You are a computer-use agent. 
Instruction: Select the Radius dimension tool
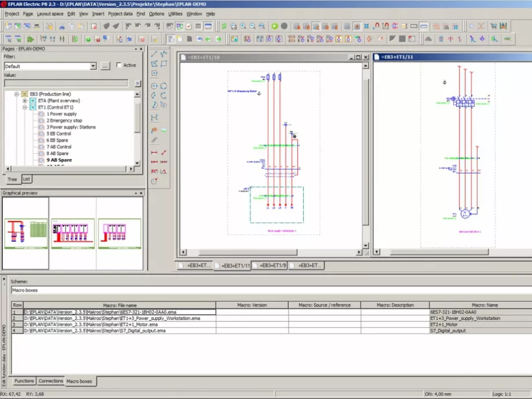154,181
